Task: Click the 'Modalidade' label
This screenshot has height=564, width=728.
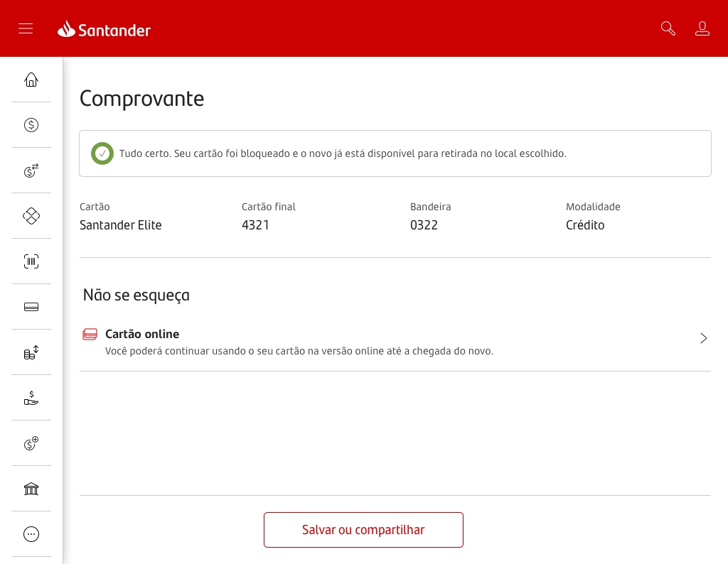Action: point(593,207)
